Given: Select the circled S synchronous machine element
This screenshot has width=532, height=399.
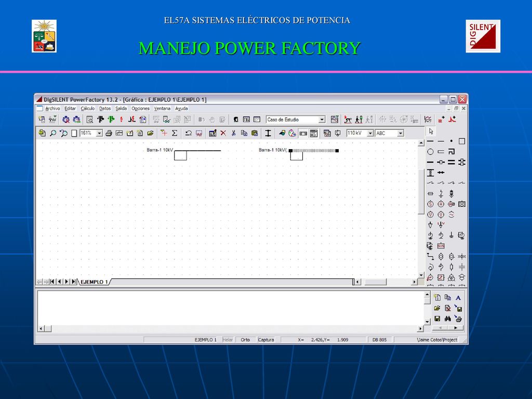Looking at the screenshot, I should tap(430, 204).
